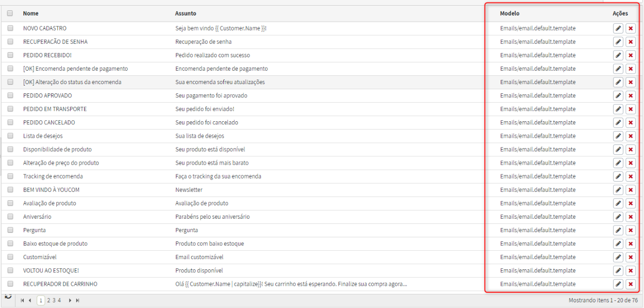Select checkbox for BEM VINDO À YOUCOM

coord(10,190)
